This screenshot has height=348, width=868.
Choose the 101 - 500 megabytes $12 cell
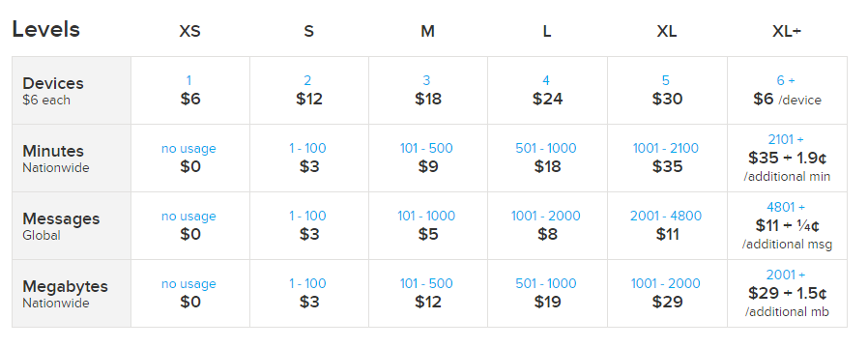click(x=428, y=294)
